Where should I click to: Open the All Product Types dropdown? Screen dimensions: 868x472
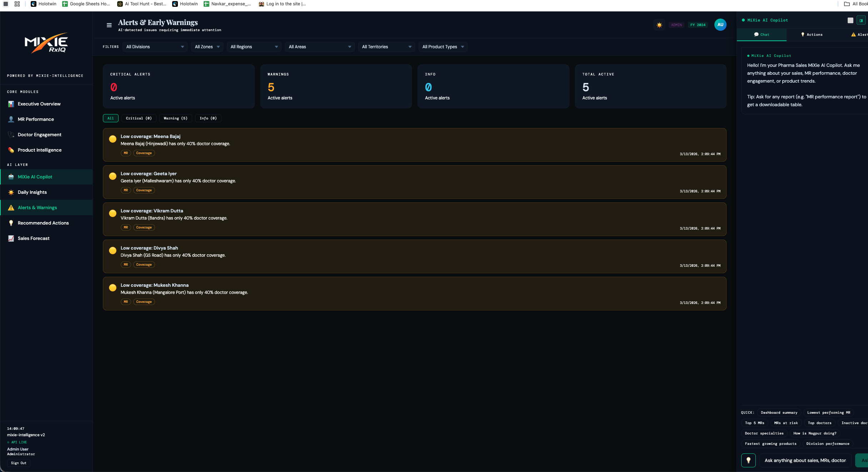[x=443, y=46]
